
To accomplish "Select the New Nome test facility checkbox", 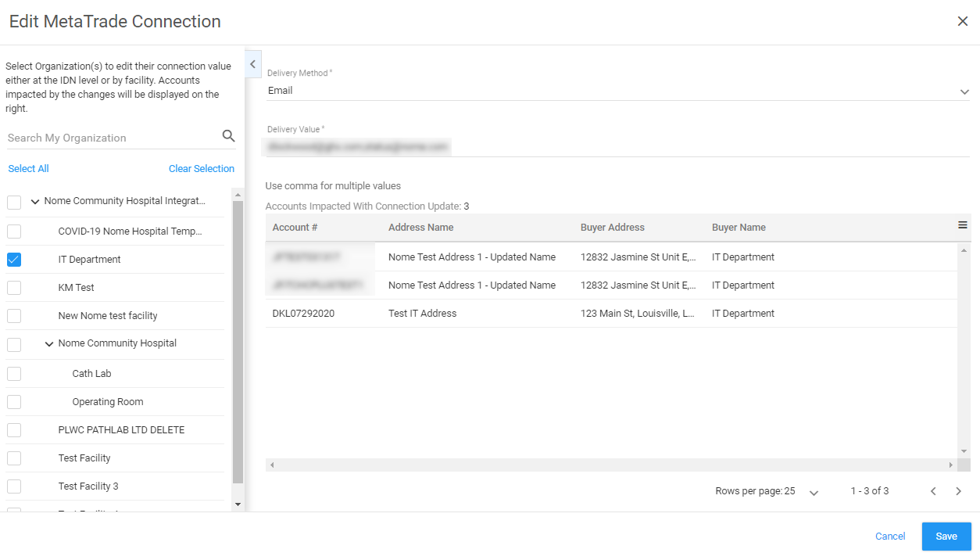I will tap(14, 316).
